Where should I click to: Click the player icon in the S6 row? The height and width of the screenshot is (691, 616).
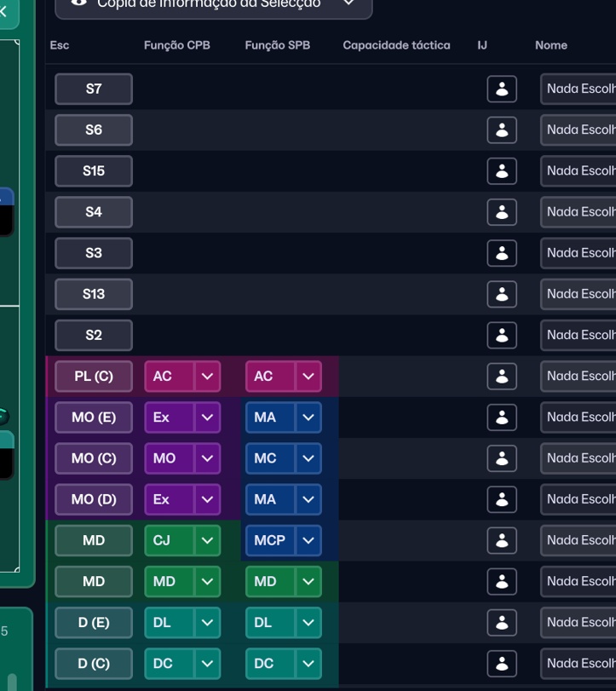coord(502,130)
